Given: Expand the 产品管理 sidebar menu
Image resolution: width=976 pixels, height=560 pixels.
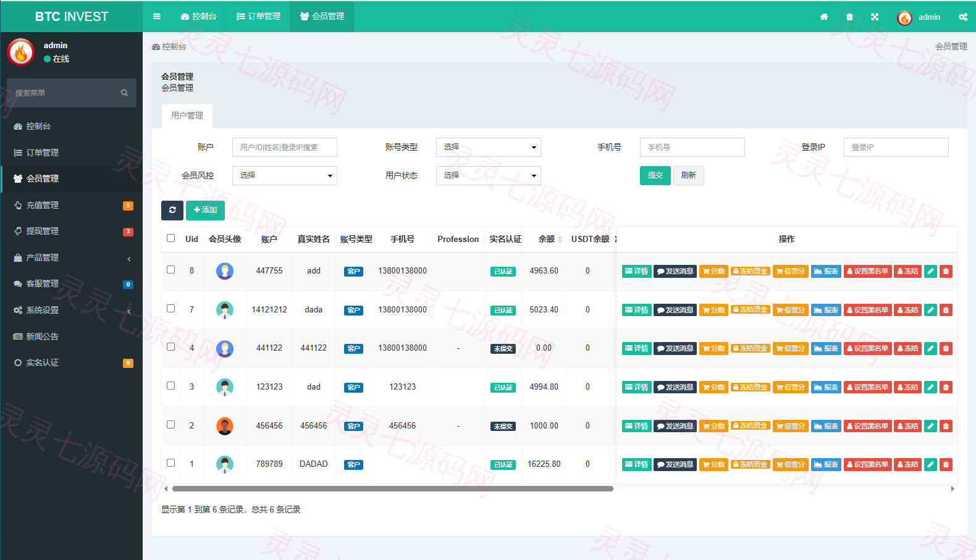Looking at the screenshot, I should coord(72,257).
